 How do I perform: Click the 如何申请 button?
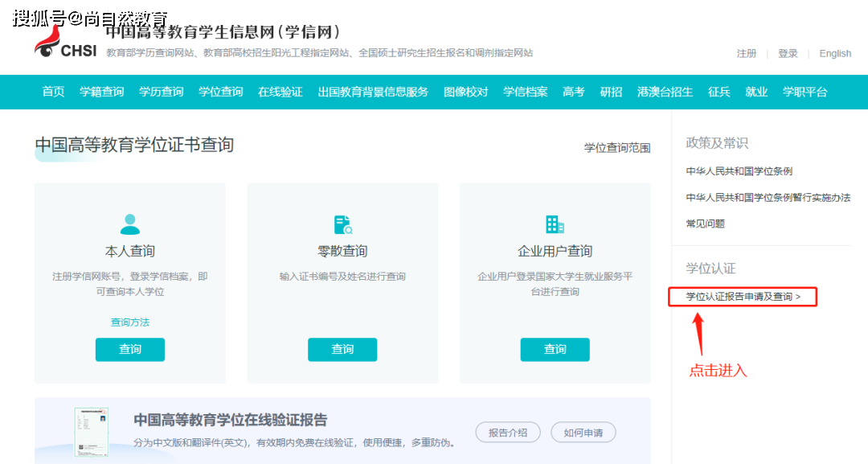pyautogui.click(x=583, y=433)
